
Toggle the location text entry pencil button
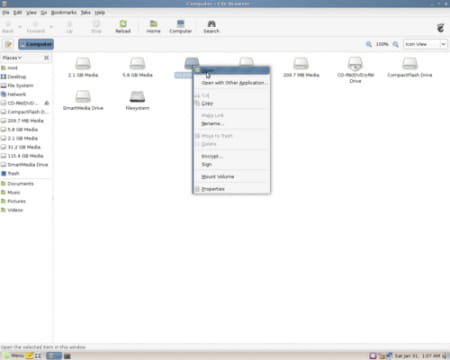(8, 44)
